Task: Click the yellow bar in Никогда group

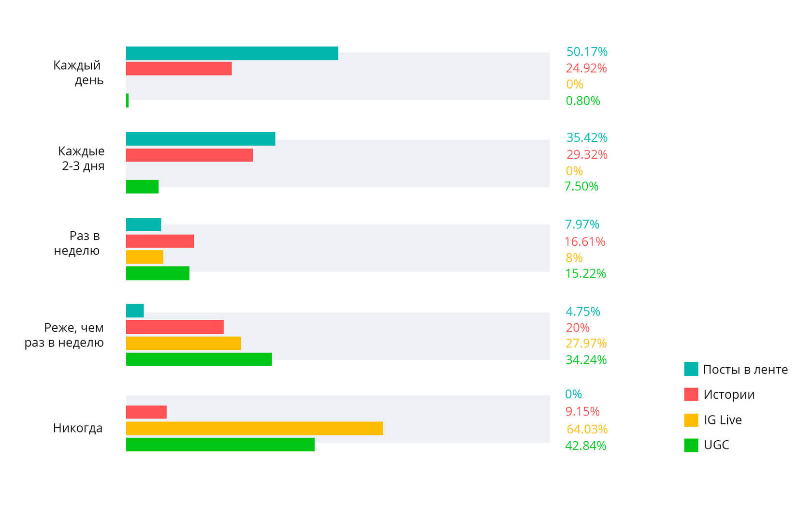Action: [x=254, y=428]
